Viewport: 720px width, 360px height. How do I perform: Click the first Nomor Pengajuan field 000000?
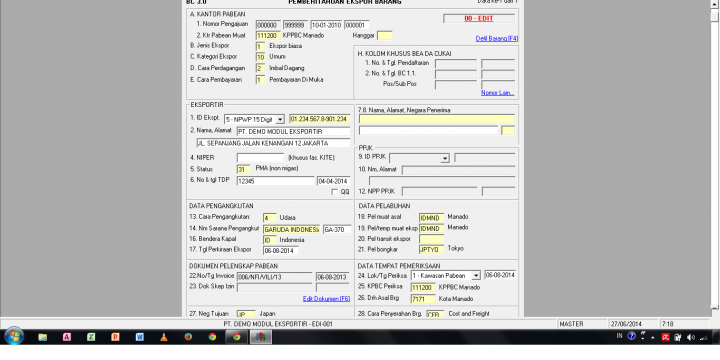[268, 25]
